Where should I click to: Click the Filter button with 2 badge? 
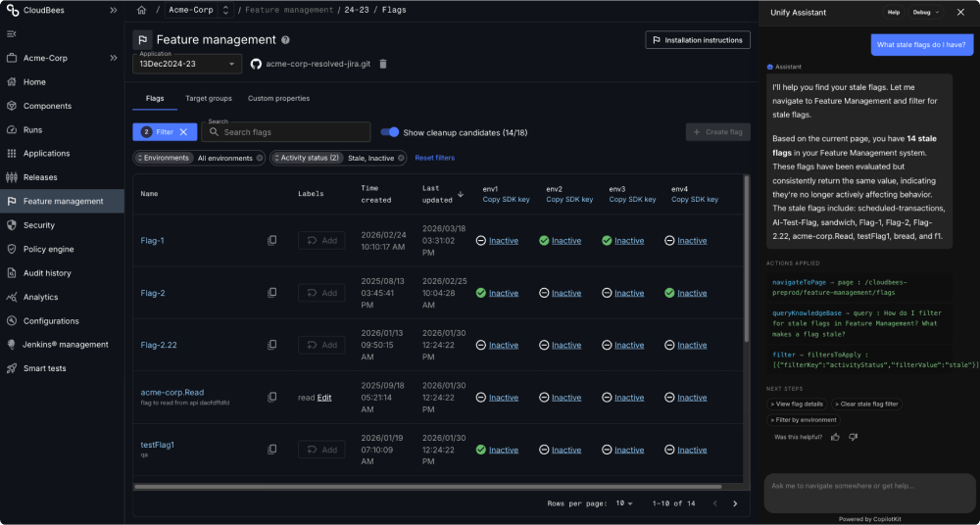click(165, 132)
